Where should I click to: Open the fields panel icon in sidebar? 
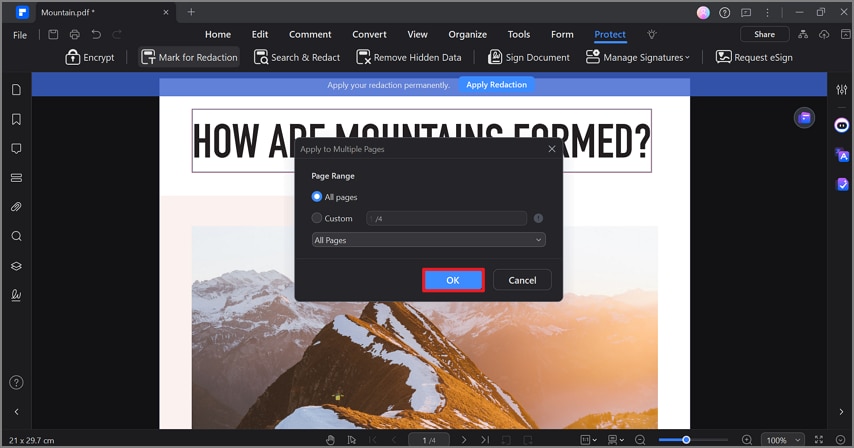[16, 178]
